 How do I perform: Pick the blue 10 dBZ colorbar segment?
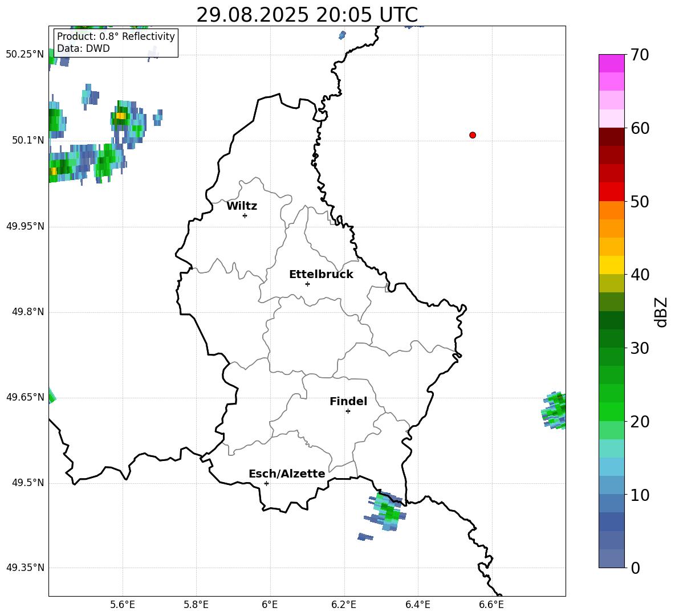pos(611,484)
